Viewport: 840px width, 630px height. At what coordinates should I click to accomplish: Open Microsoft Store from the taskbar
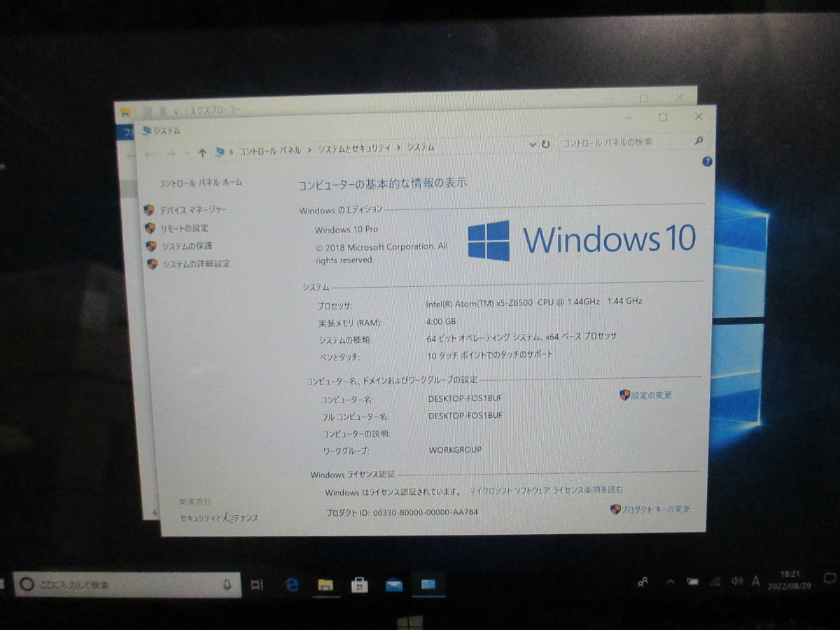[x=360, y=584]
